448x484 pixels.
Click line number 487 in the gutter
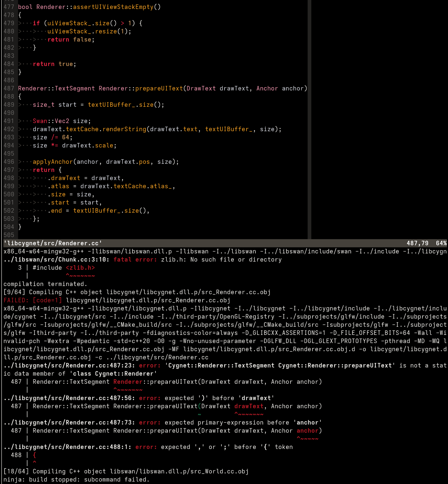coord(9,88)
